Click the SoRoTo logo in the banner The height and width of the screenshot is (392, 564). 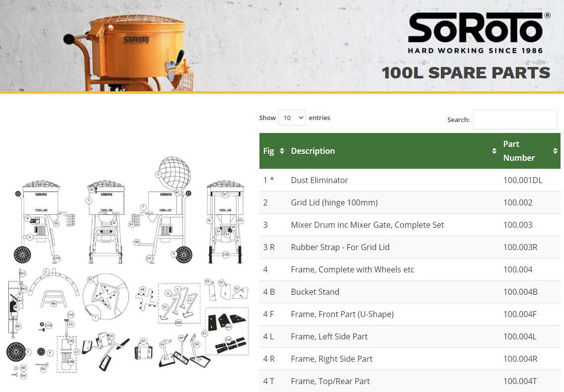click(479, 33)
